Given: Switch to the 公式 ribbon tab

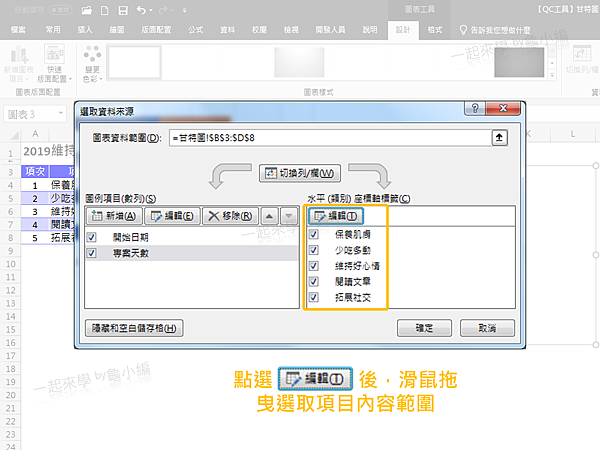Looking at the screenshot, I should tap(196, 30).
